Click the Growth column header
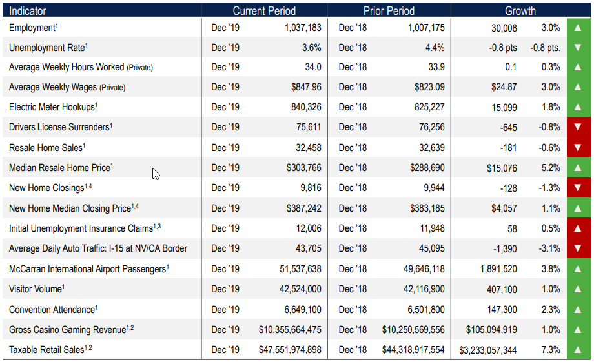The width and height of the screenshot is (594, 364). pyautogui.click(x=520, y=11)
